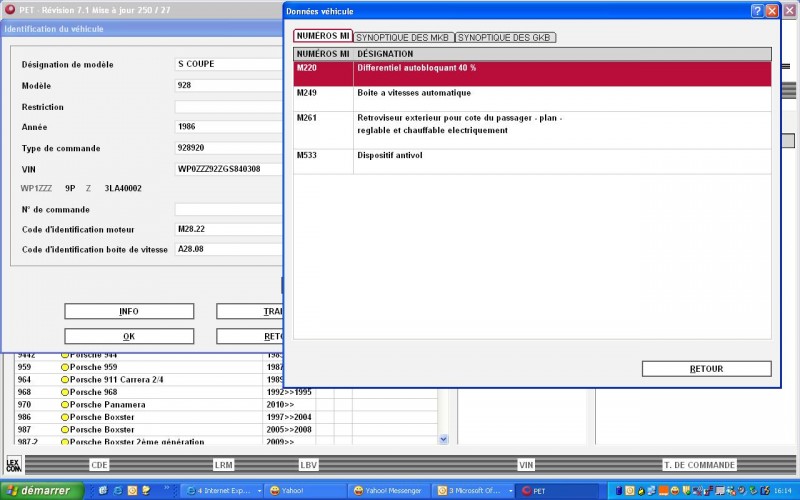Click the DÉSIGNATION column header
The height and width of the screenshot is (500, 800).
click(x=562, y=54)
